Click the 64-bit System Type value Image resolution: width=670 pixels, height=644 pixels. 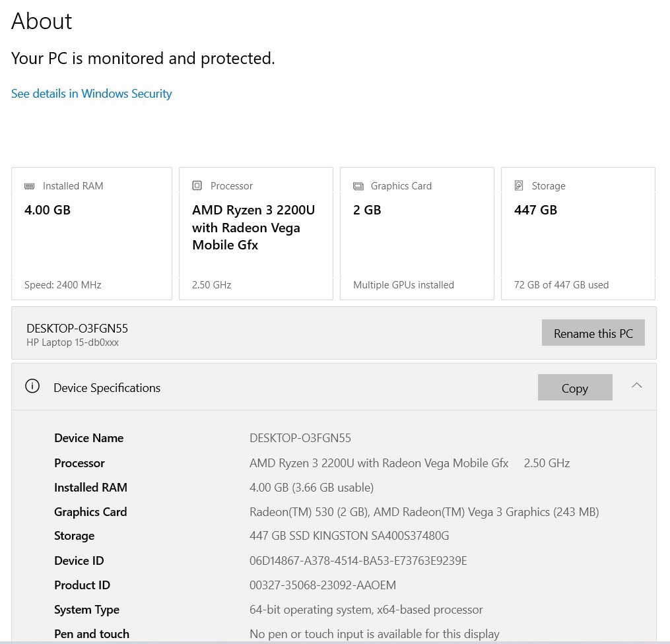(x=366, y=610)
